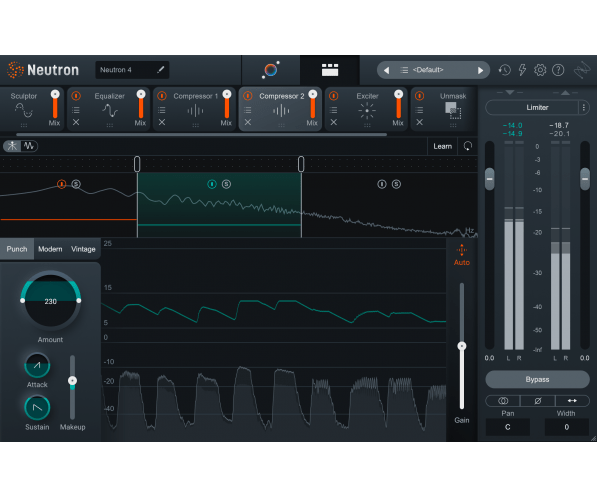Open Unmask module preset list icon
This screenshot has height=497, width=597.
(x=419, y=110)
